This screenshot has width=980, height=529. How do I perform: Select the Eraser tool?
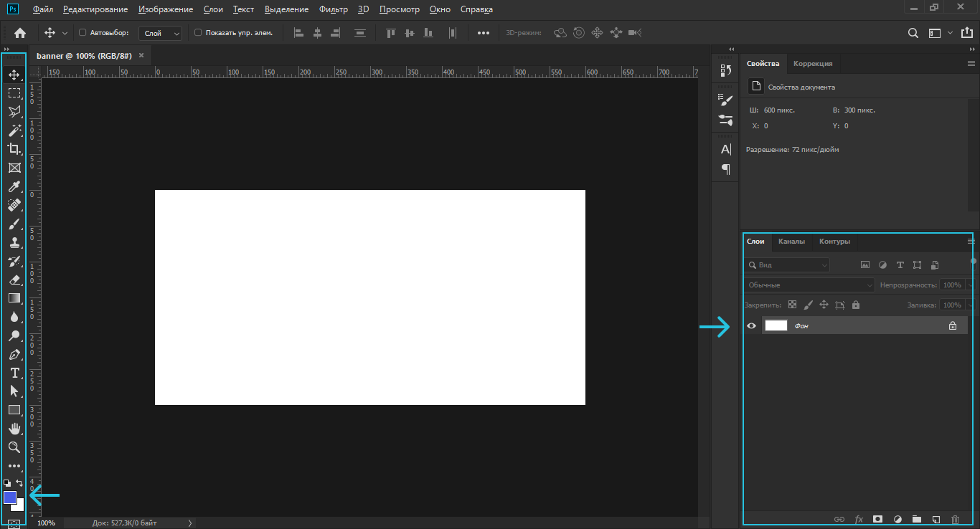[x=14, y=280]
